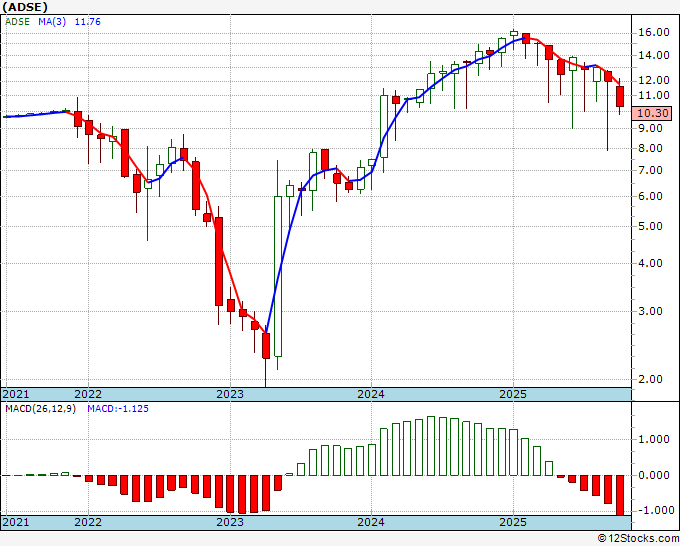Click the highlighted 10.30 last price label
This screenshot has height=546, width=680.
click(652, 113)
